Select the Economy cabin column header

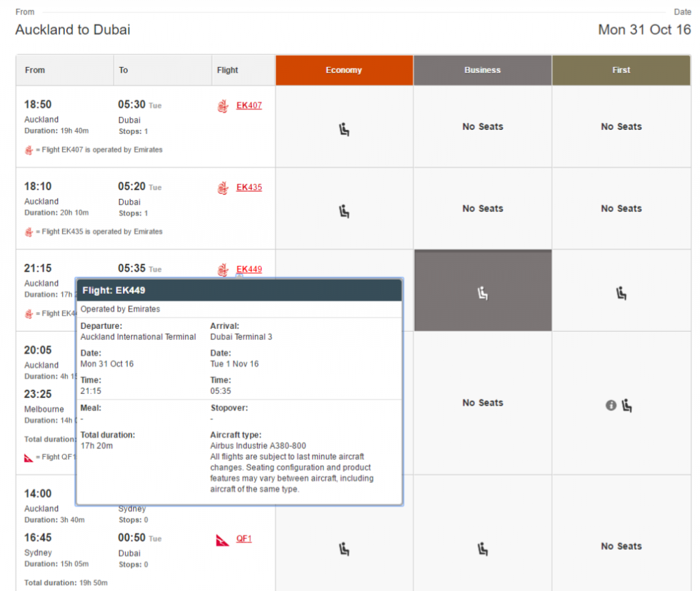click(345, 70)
